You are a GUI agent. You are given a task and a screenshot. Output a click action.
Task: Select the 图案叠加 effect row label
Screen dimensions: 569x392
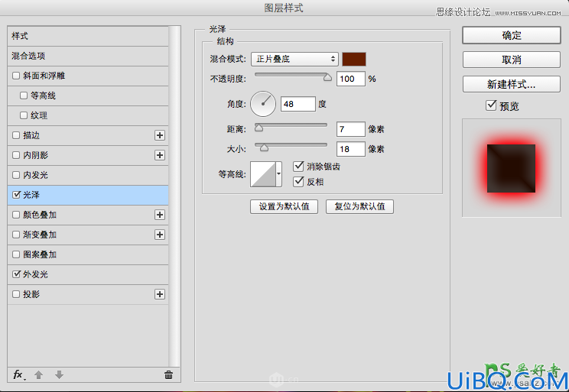coord(40,254)
